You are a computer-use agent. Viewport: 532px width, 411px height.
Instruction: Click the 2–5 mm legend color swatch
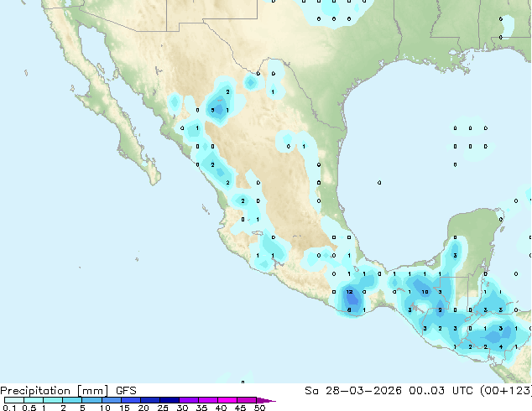(72, 400)
